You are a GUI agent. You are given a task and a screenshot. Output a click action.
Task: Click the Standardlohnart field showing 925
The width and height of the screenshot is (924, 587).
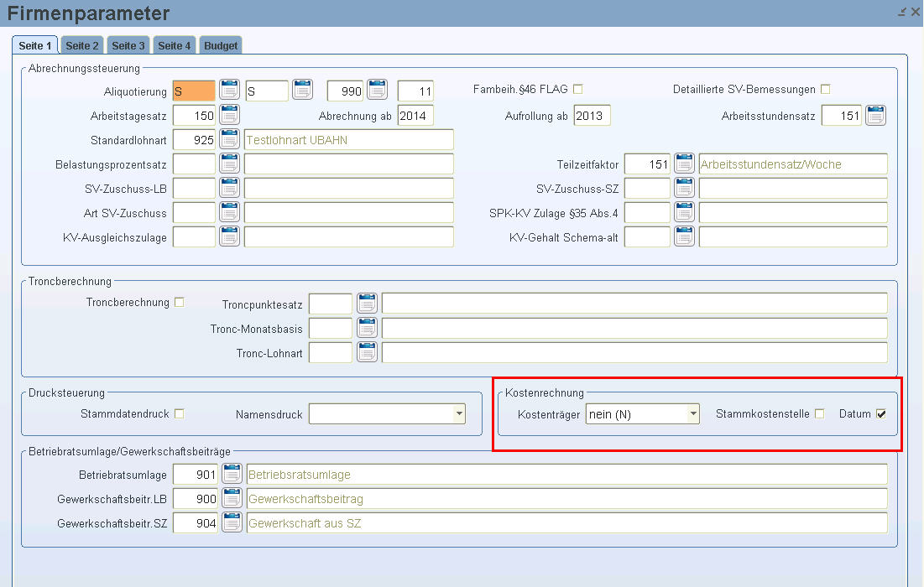(x=194, y=139)
